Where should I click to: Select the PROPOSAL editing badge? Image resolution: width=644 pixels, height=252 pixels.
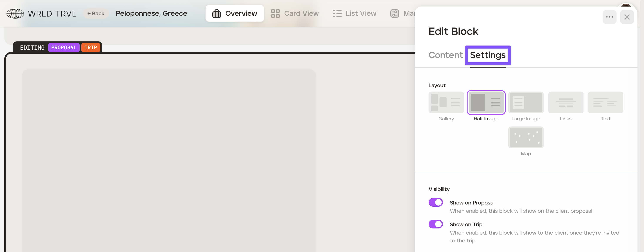[x=64, y=48]
